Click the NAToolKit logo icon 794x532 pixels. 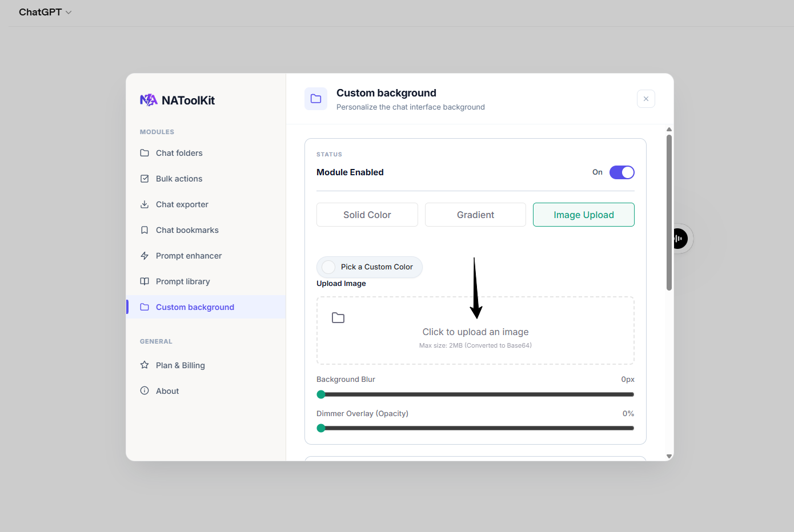149,100
